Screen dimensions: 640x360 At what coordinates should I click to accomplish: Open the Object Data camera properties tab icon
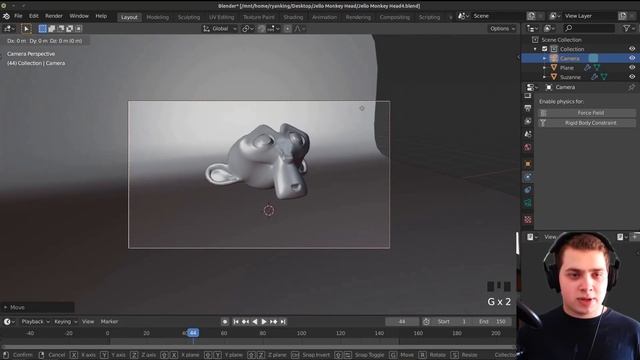pyautogui.click(x=528, y=203)
